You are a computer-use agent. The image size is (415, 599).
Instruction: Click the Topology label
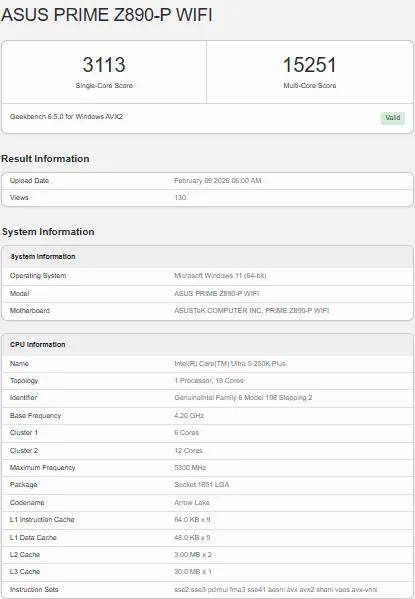pyautogui.click(x=24, y=380)
